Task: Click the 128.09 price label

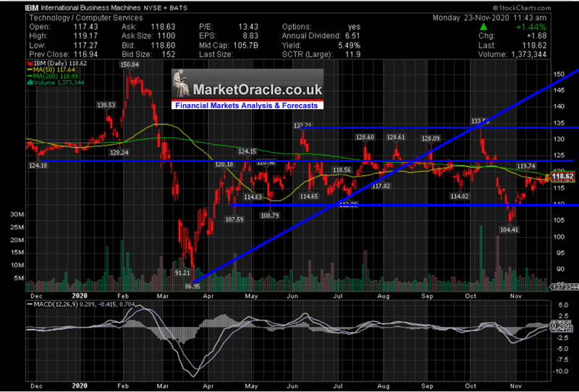Action: pos(431,138)
